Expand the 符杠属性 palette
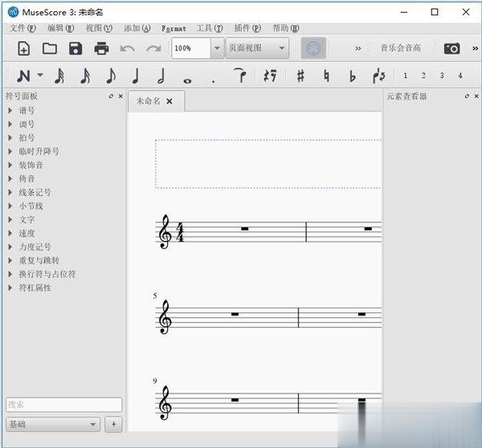This screenshot has width=482, height=448. point(10,287)
